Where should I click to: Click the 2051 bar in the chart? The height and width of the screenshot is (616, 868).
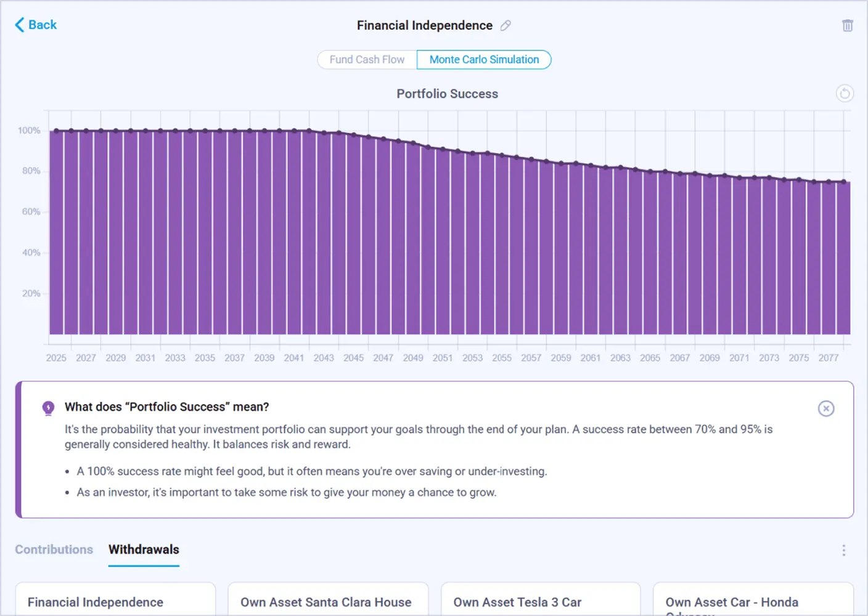click(x=443, y=241)
